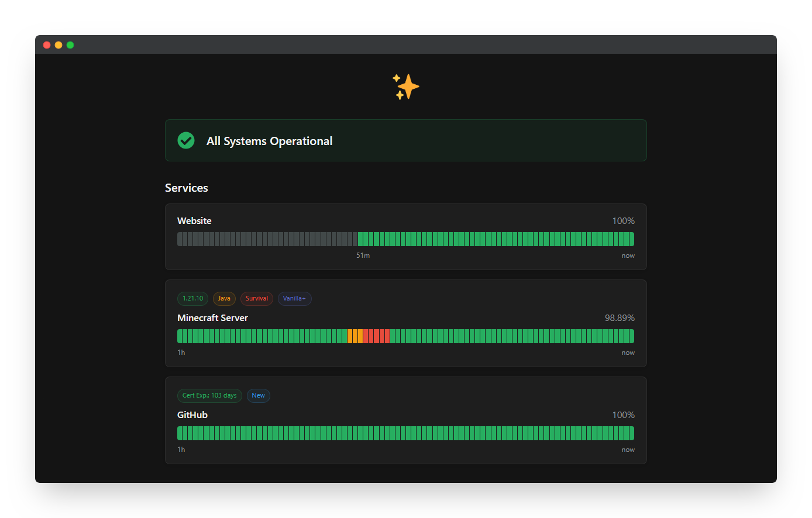This screenshot has width=812, height=518.
Task: Click the Vanilla+ tag badge
Action: (x=294, y=299)
